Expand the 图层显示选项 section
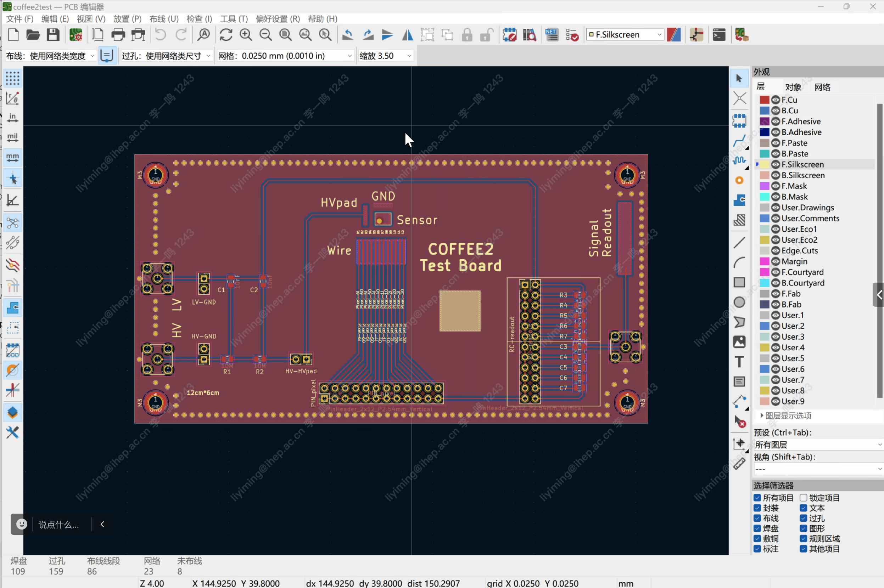This screenshot has width=884, height=588. [x=762, y=415]
